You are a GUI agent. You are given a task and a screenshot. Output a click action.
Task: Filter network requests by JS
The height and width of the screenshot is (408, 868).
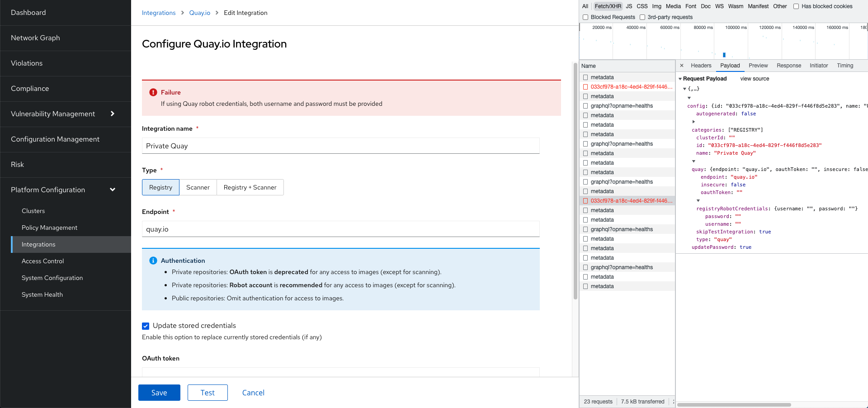pos(629,6)
